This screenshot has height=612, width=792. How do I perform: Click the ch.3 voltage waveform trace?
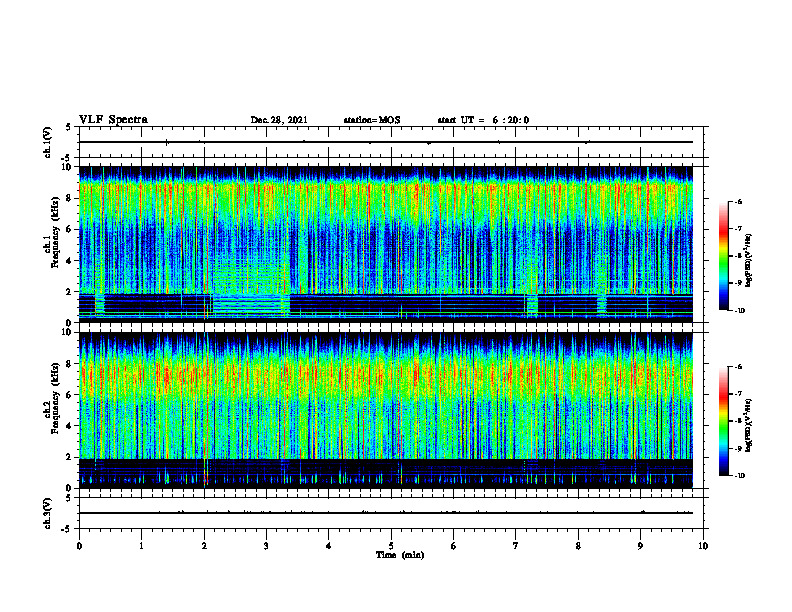386,513
